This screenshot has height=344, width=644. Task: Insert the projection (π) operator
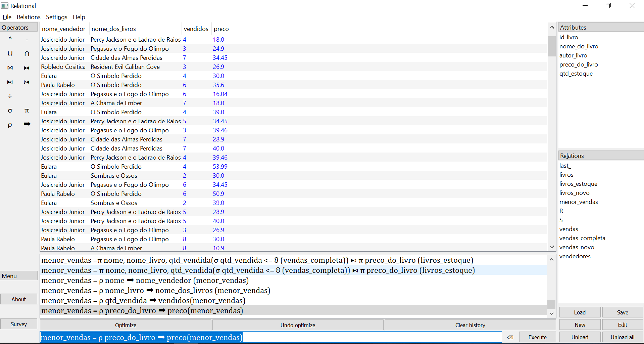pos(27,111)
